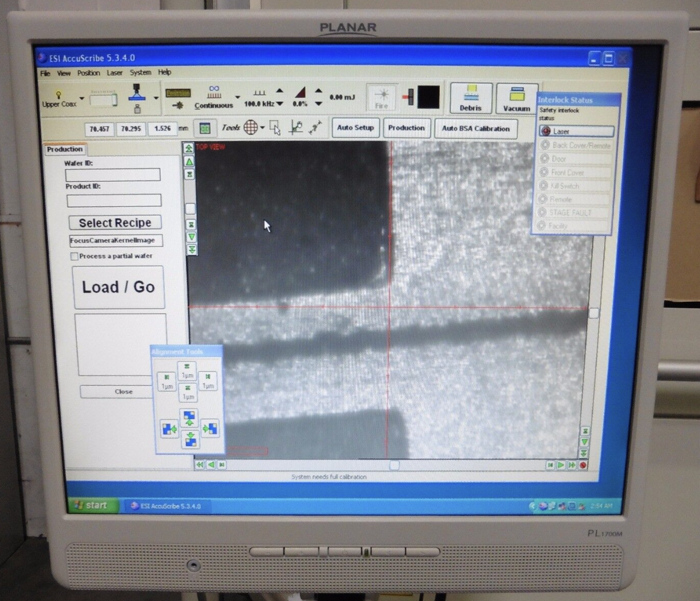Enable Process a partial wafer
Screen dimensions: 700x601
coord(74,256)
